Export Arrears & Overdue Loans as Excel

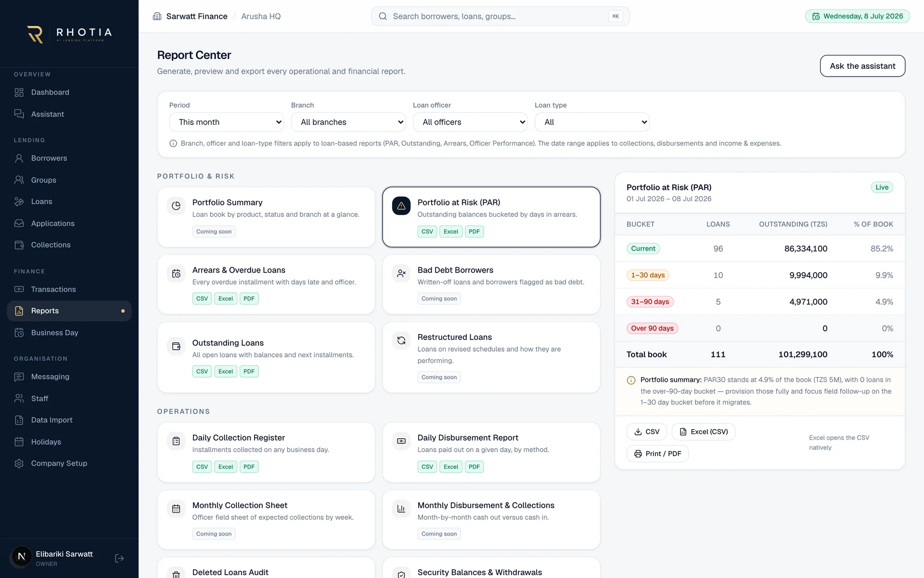pos(226,299)
